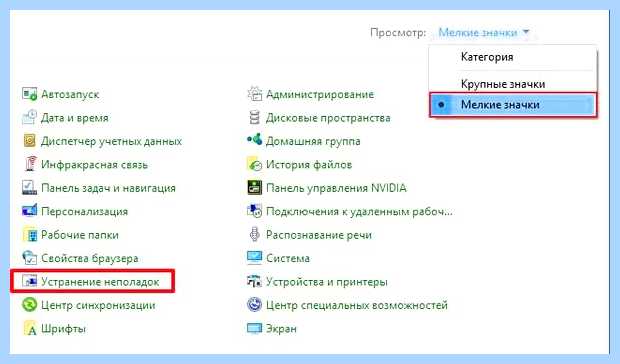Viewport: 620px width, 364px height.
Task: Click the Устройства и принтеры icon
Action: [255, 281]
